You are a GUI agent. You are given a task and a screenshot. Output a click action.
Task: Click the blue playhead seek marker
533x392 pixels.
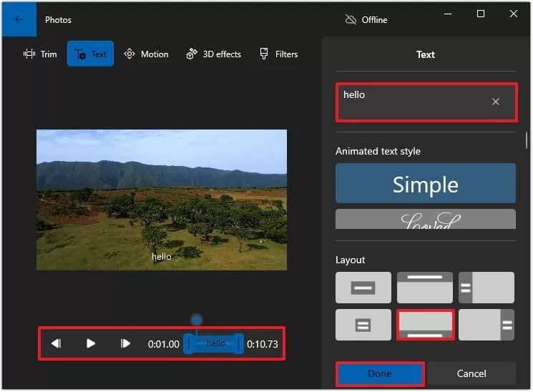(x=197, y=320)
